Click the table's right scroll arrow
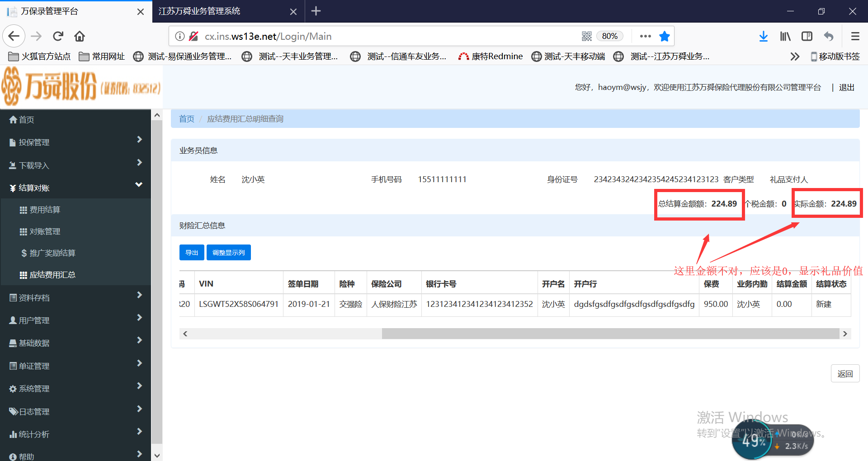 click(845, 334)
